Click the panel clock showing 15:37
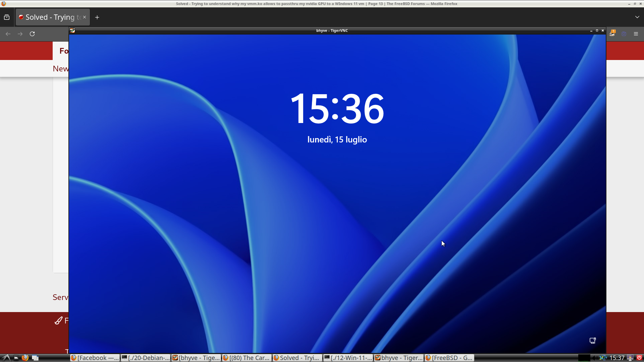This screenshot has width=644, height=362. tap(617, 358)
